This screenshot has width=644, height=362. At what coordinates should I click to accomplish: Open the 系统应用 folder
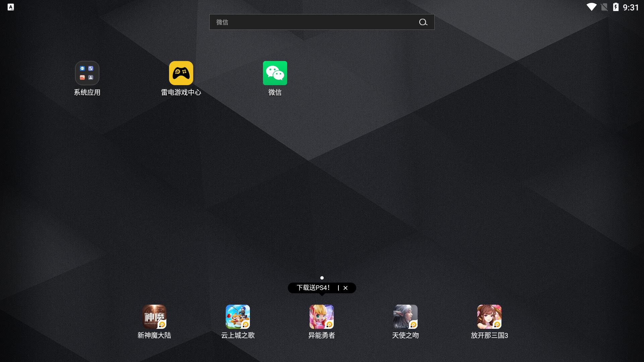[x=87, y=73]
